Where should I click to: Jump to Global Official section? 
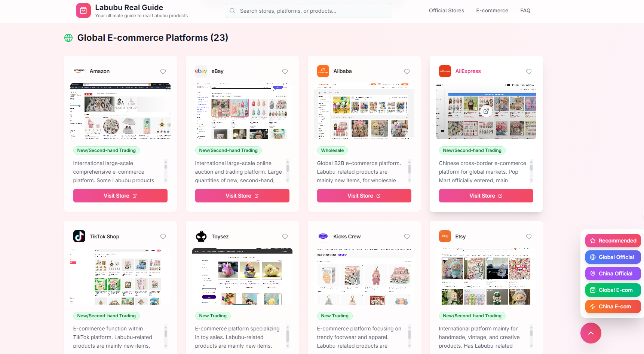tap(613, 257)
